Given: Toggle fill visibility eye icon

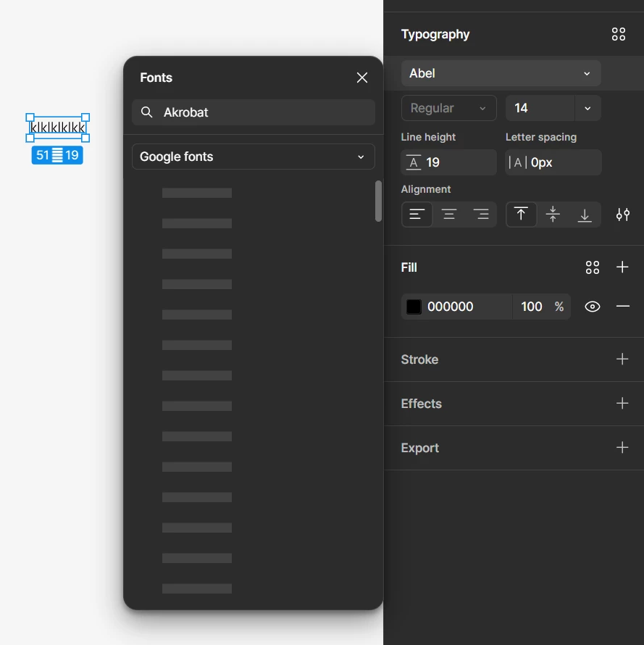Looking at the screenshot, I should pyautogui.click(x=592, y=307).
